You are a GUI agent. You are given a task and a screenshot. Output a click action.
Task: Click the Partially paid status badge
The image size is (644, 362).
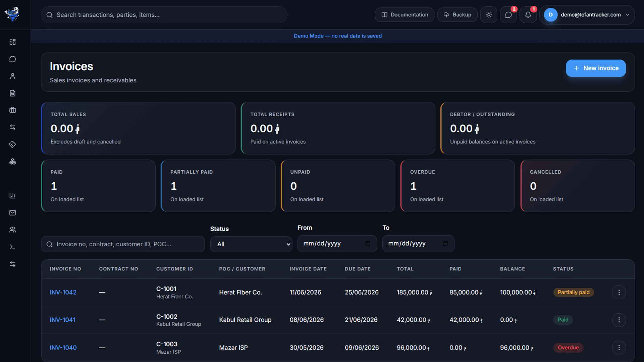574,292
